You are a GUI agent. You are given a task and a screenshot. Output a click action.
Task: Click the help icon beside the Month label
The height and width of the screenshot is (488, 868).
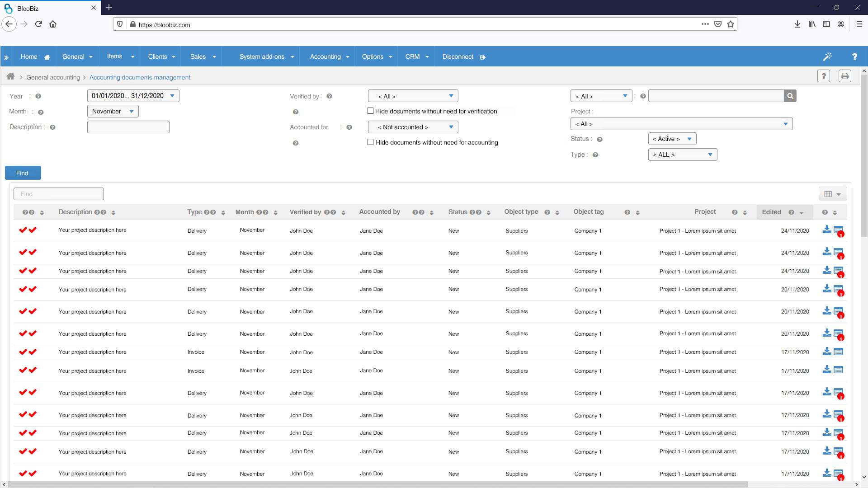[x=41, y=112]
